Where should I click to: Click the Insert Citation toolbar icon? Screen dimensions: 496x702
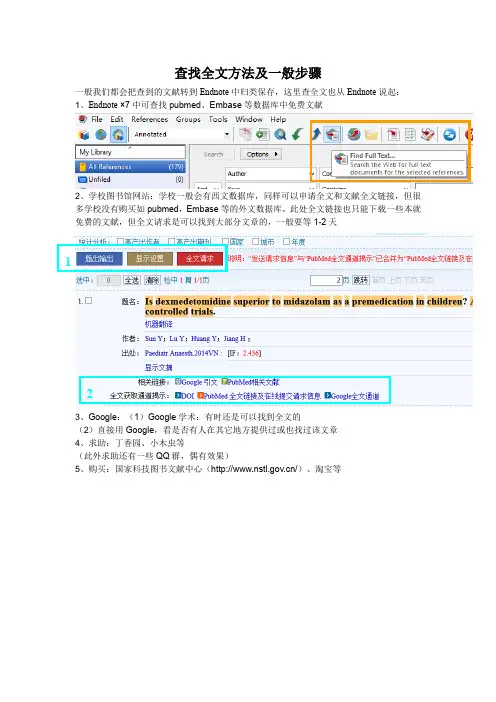pos(393,134)
